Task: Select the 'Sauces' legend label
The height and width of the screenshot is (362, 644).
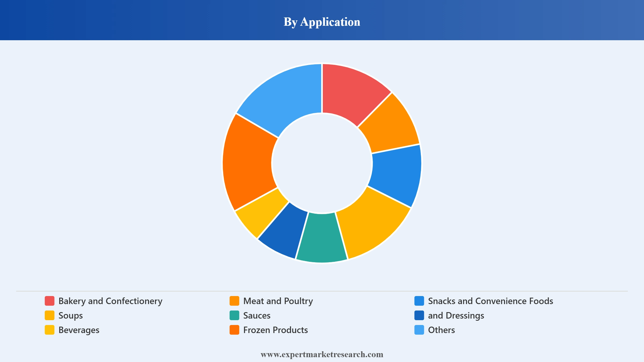Action: click(x=257, y=316)
